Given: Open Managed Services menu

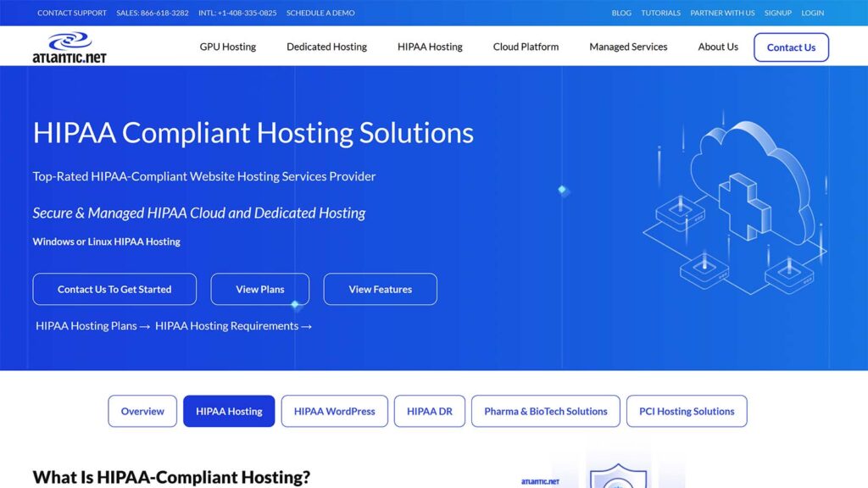Looking at the screenshot, I should (x=628, y=47).
